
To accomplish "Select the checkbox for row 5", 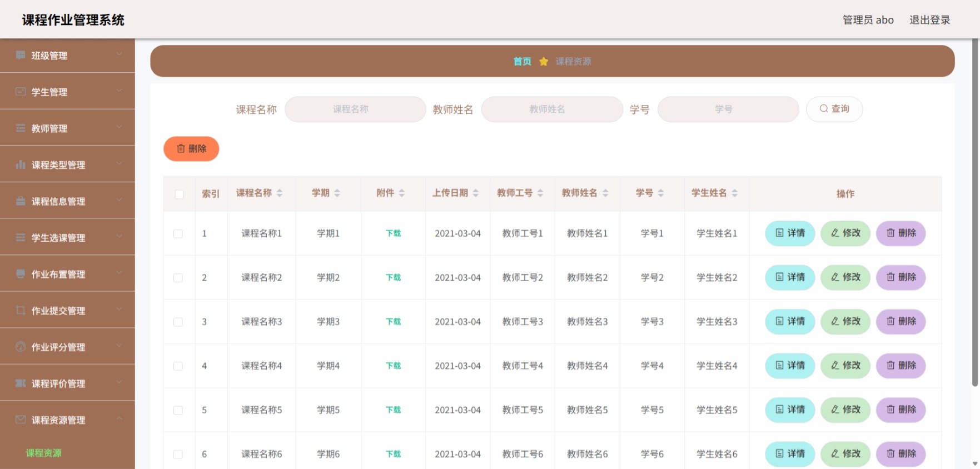I will pyautogui.click(x=178, y=410).
